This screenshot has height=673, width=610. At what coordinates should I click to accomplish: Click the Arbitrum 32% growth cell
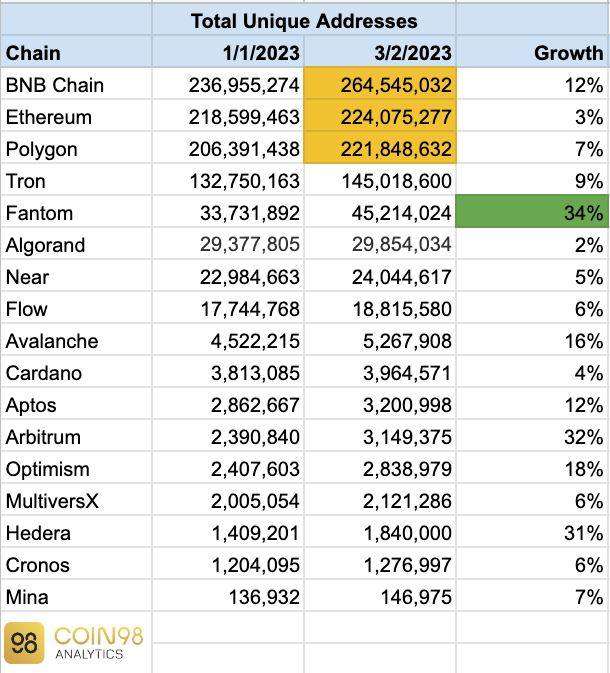click(x=582, y=437)
